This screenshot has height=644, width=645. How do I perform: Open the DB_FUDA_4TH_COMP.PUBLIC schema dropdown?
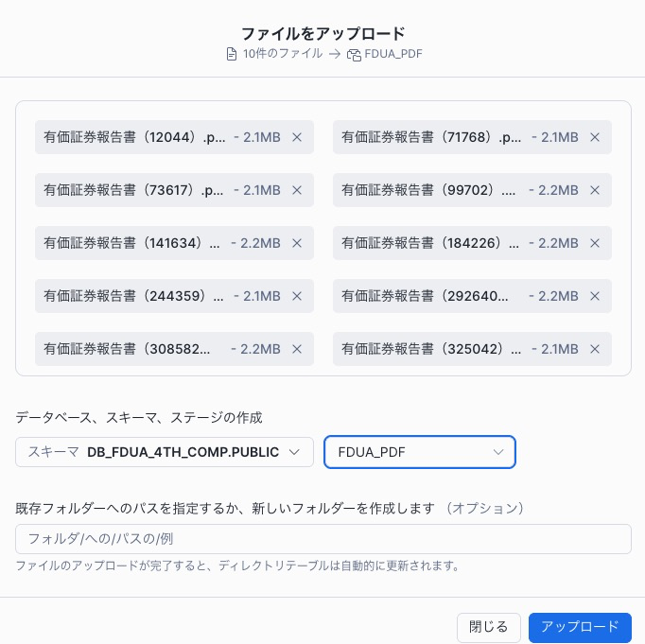tap(165, 452)
